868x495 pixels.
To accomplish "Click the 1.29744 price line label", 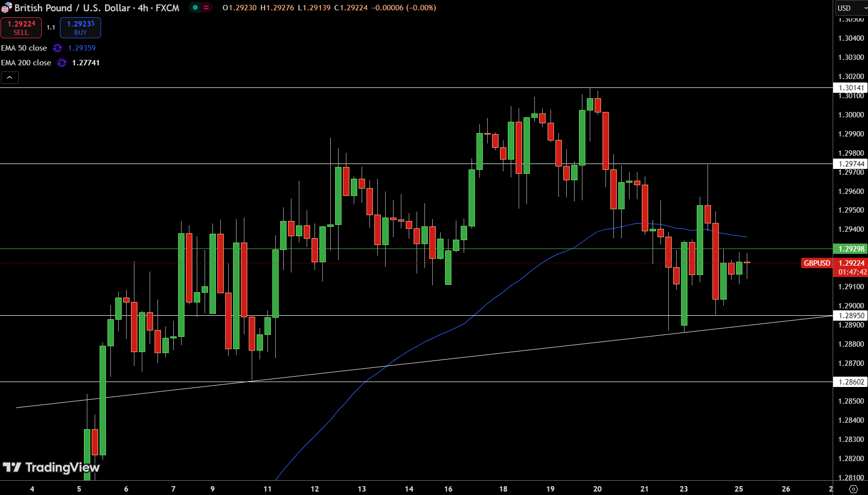I will click(x=850, y=164).
